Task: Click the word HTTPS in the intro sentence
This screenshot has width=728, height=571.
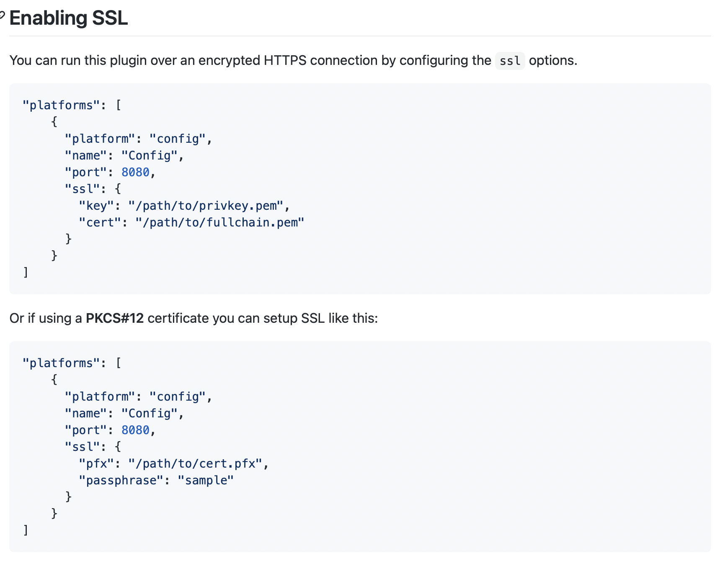Action: coord(285,60)
